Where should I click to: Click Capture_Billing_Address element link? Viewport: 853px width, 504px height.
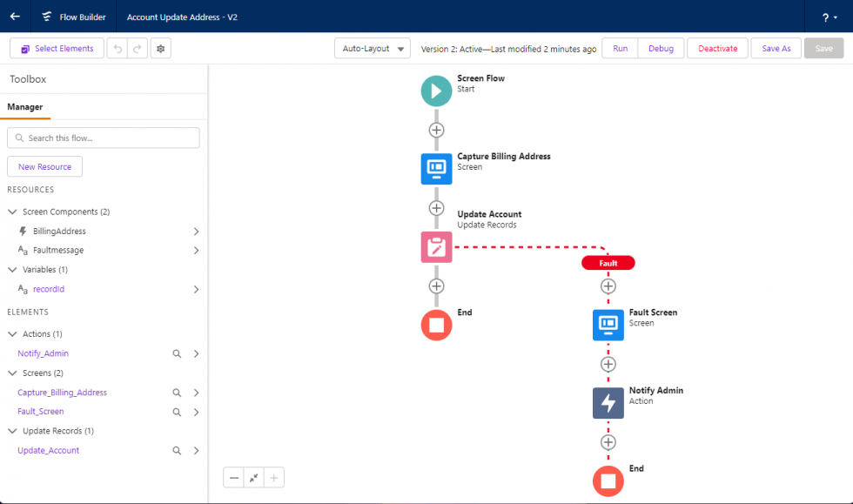[x=62, y=393]
